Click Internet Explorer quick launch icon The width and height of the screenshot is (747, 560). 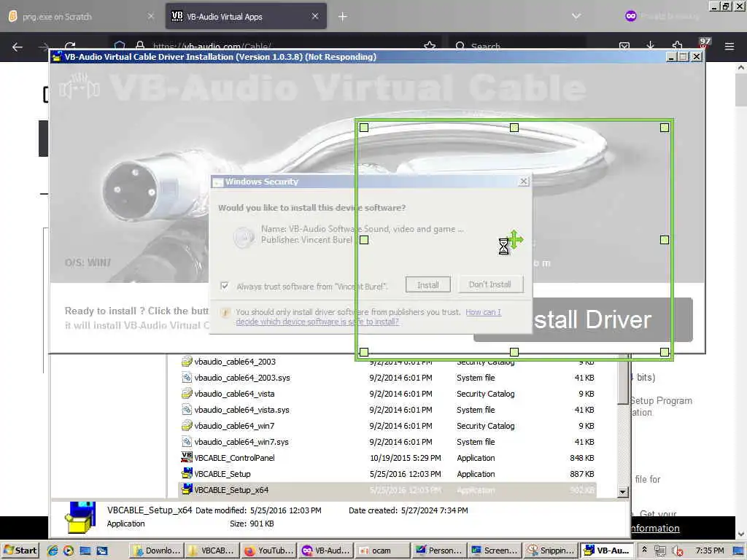point(52,551)
